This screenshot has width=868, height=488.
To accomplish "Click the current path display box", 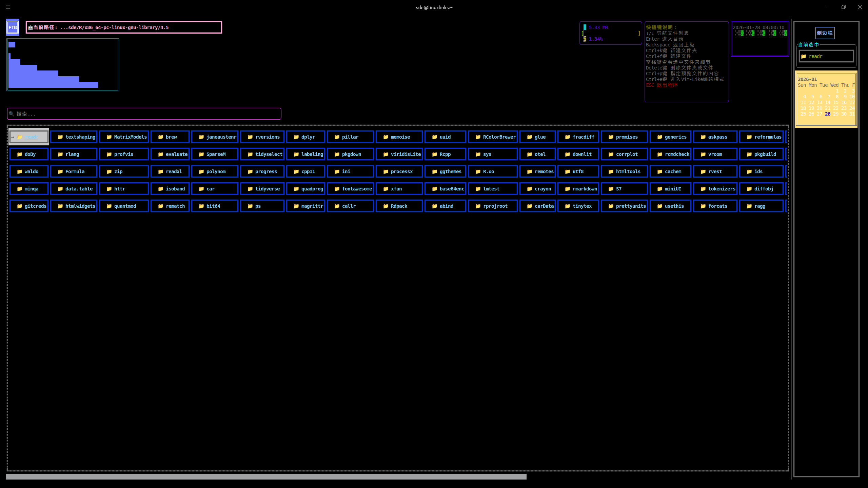I will (x=124, y=27).
